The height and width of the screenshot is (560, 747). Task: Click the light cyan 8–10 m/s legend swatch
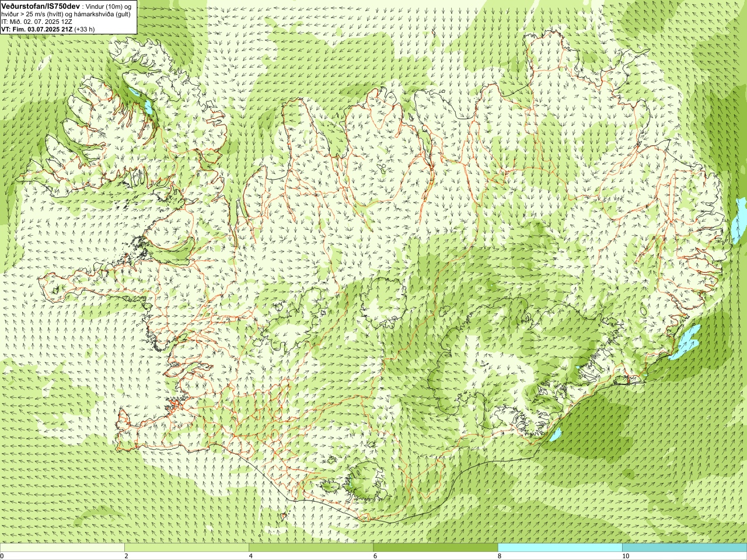pos(560,548)
